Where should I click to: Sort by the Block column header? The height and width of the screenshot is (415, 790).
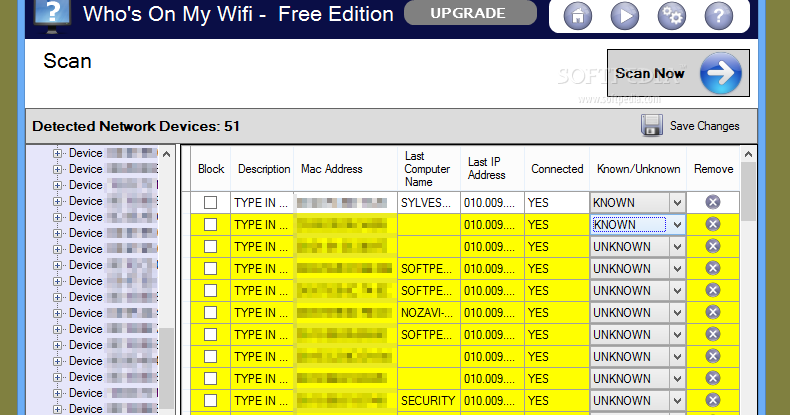pos(211,169)
